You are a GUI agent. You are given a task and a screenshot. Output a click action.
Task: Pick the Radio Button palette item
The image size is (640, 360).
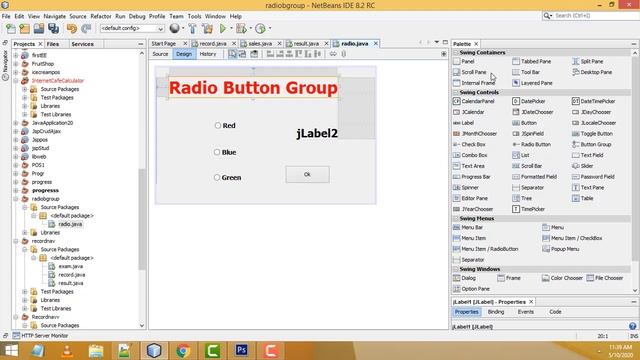pyautogui.click(x=532, y=144)
